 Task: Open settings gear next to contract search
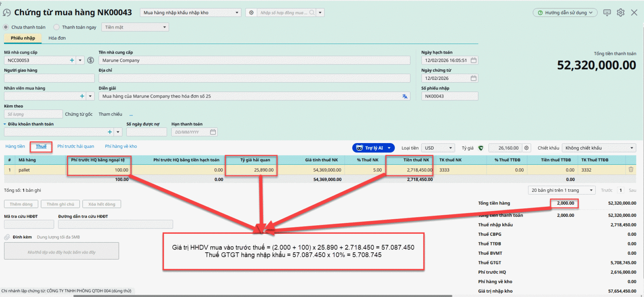click(251, 12)
